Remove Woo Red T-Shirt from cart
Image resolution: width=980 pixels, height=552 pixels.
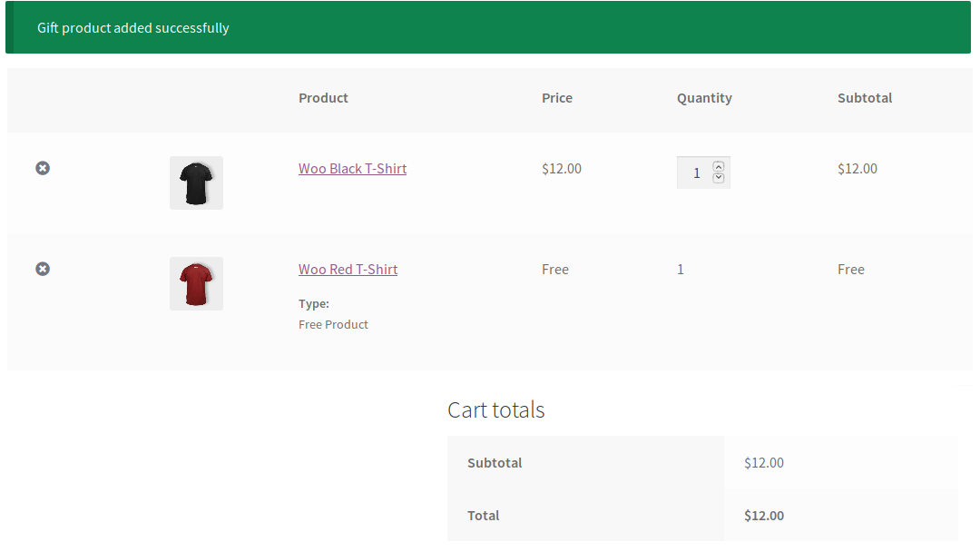43,269
